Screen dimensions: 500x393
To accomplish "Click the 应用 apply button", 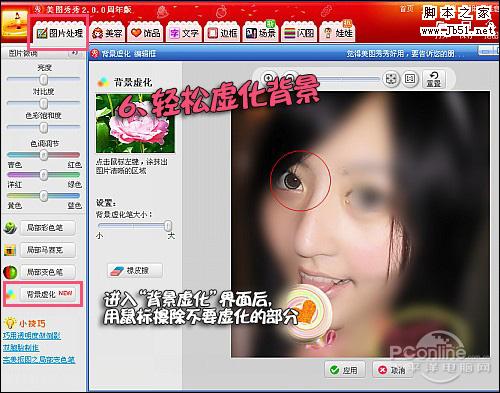I will (x=345, y=370).
